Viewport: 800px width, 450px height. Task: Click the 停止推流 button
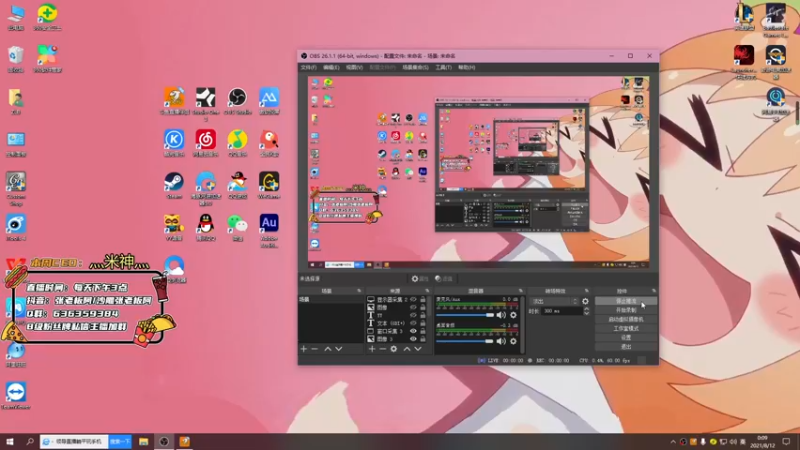626,301
